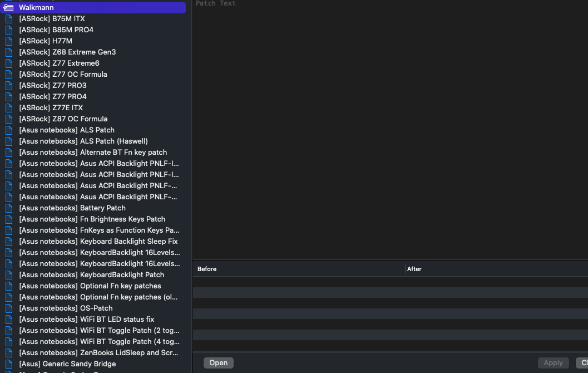Click the file icon beside [ASRock] B75M ITX
Image resolution: width=588 pixels, height=373 pixels.
(x=9, y=19)
